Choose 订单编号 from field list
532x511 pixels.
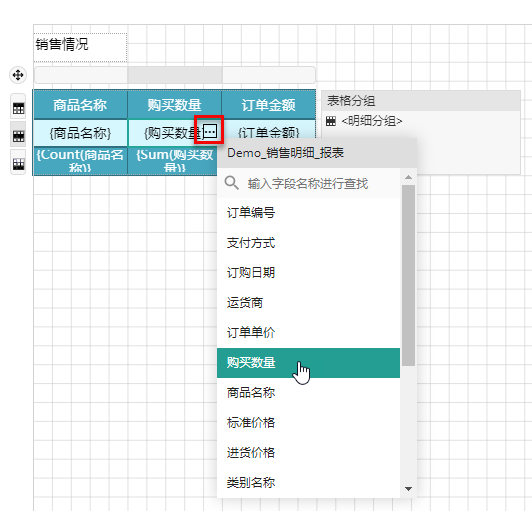[x=308, y=213]
